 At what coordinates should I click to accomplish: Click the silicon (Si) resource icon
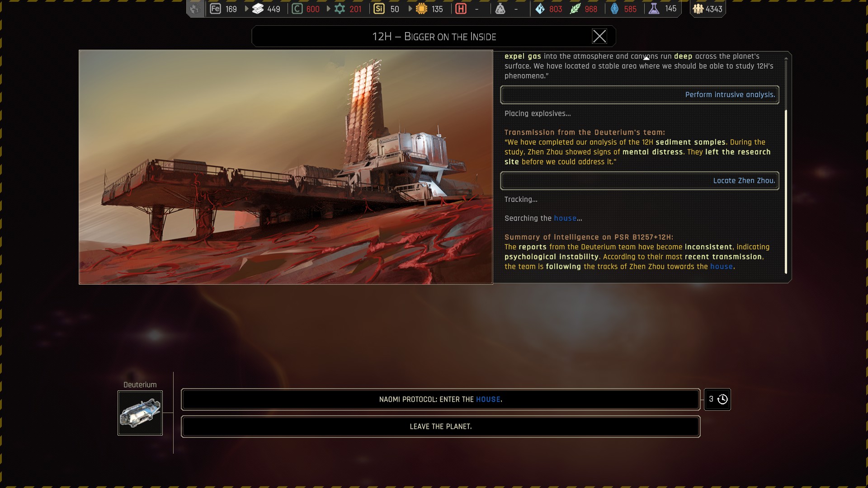click(x=379, y=9)
